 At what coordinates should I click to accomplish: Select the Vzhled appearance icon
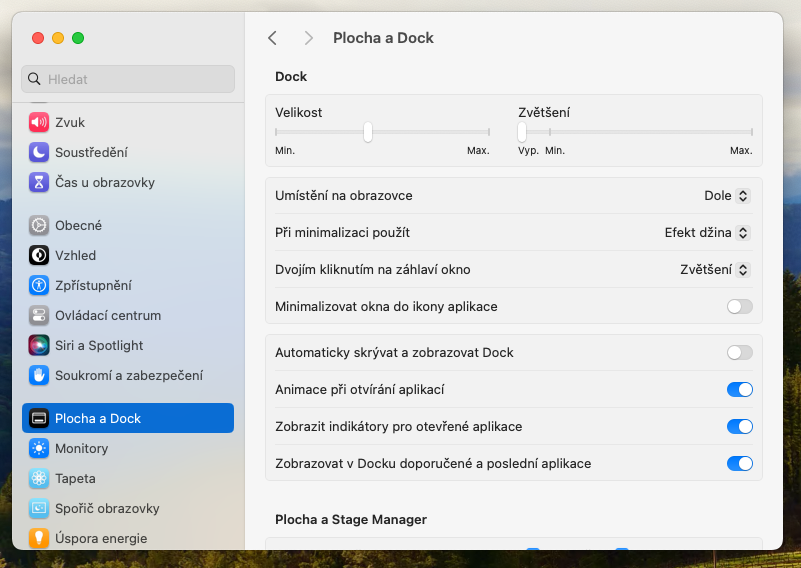point(39,255)
